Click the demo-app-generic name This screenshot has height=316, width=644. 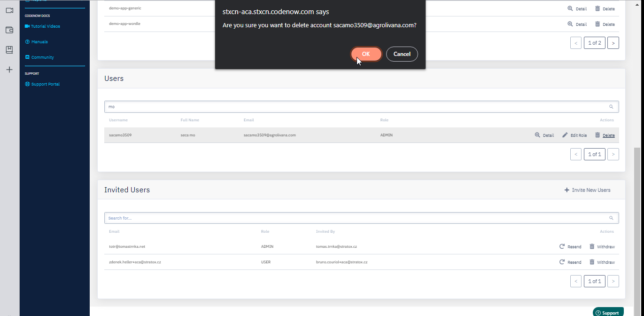coord(125,8)
